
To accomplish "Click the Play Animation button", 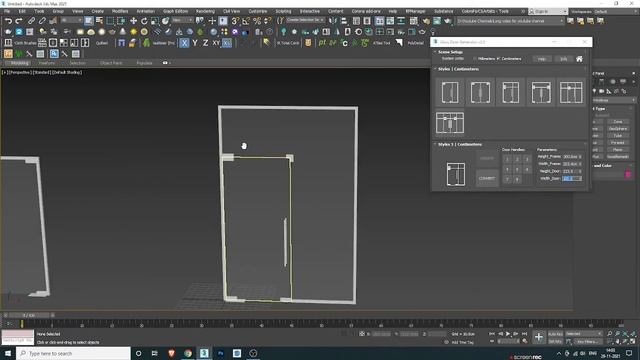I will coord(508,334).
